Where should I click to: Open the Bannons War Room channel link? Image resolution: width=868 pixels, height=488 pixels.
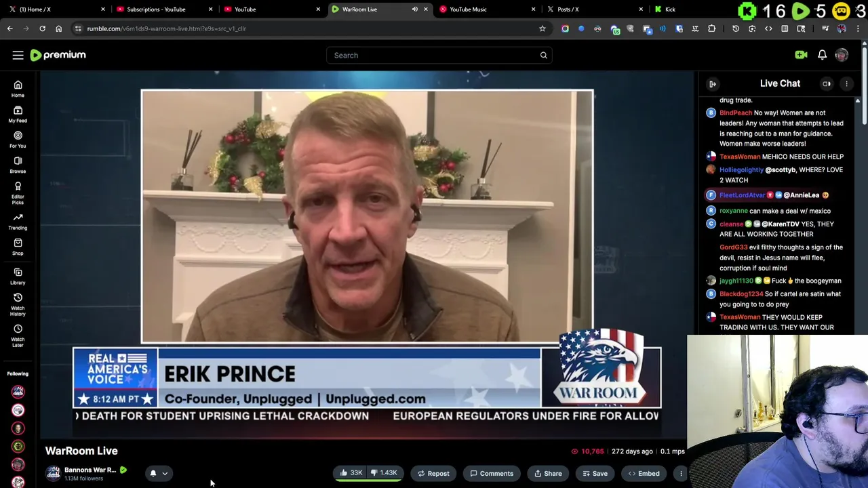coord(90,470)
